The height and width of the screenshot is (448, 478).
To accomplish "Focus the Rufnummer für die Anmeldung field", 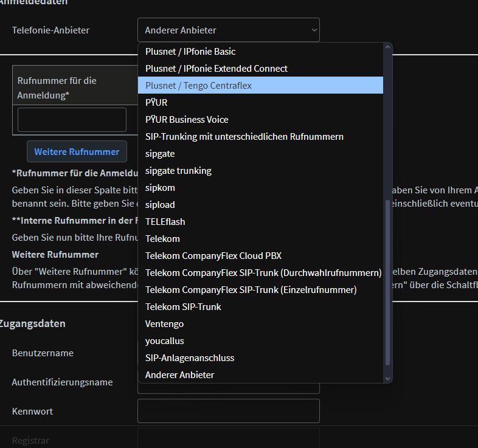I will (72, 120).
